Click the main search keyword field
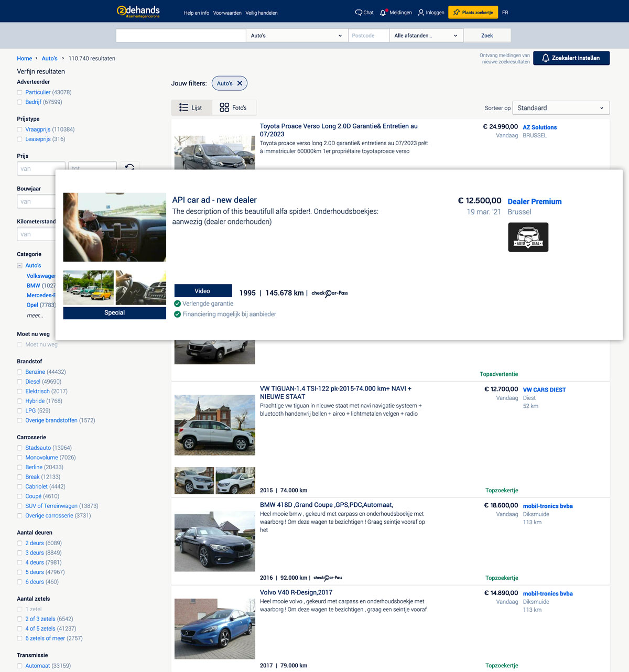The width and height of the screenshot is (629, 672). pyautogui.click(x=181, y=36)
